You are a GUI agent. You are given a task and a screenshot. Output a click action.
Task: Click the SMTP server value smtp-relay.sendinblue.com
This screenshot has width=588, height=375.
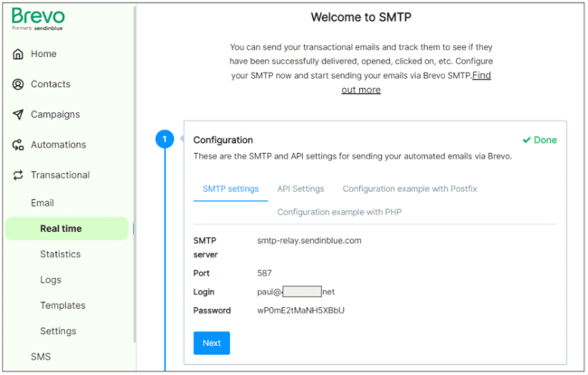pyautogui.click(x=309, y=241)
